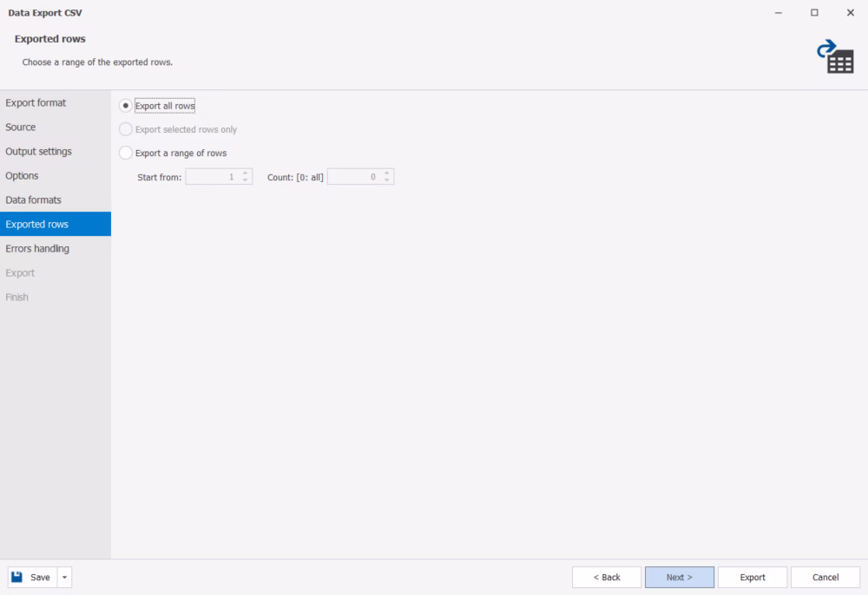Decrease the Count value
Viewport: 868px width, 595px height.
coord(386,180)
